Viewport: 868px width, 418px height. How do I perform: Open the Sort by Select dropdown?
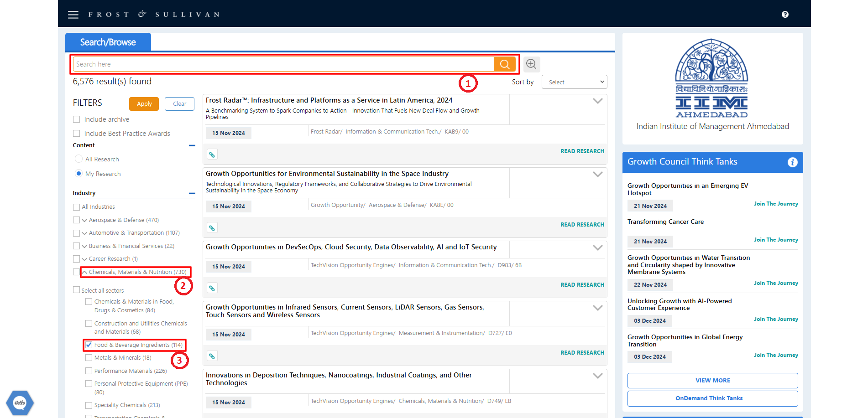(x=574, y=82)
